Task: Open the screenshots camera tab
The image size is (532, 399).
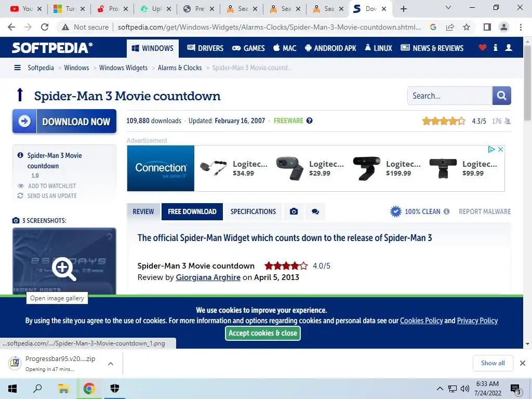Action: tap(294, 212)
